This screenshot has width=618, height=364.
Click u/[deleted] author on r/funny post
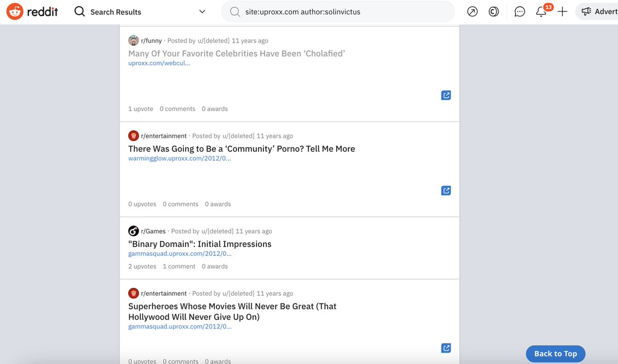click(214, 41)
